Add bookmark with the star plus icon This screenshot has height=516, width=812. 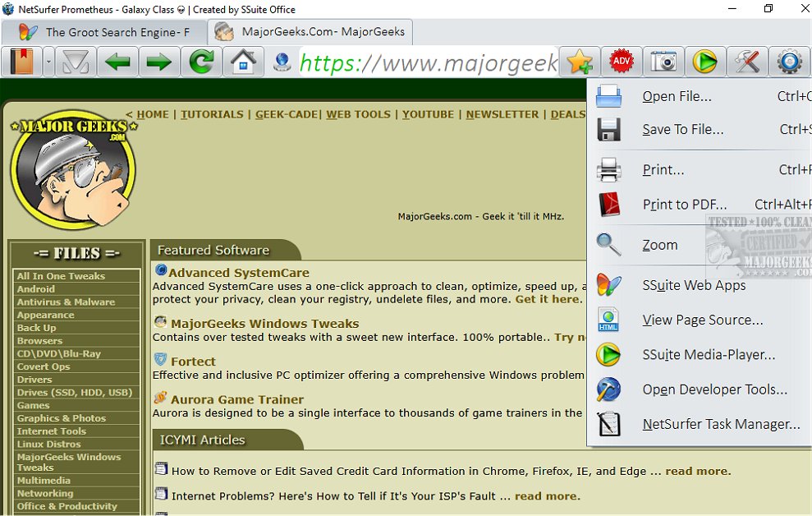click(x=580, y=62)
